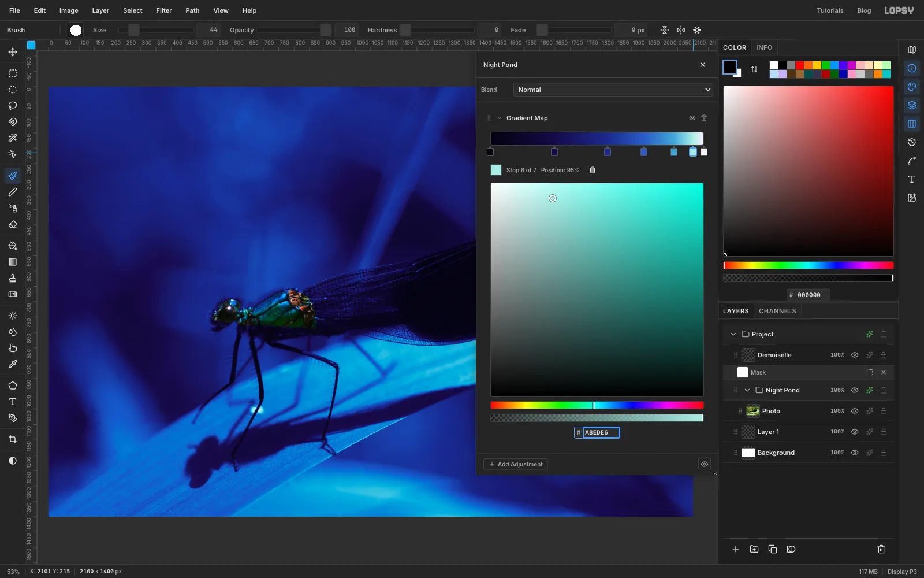
Task: Open the Layer menu
Action: tap(100, 10)
